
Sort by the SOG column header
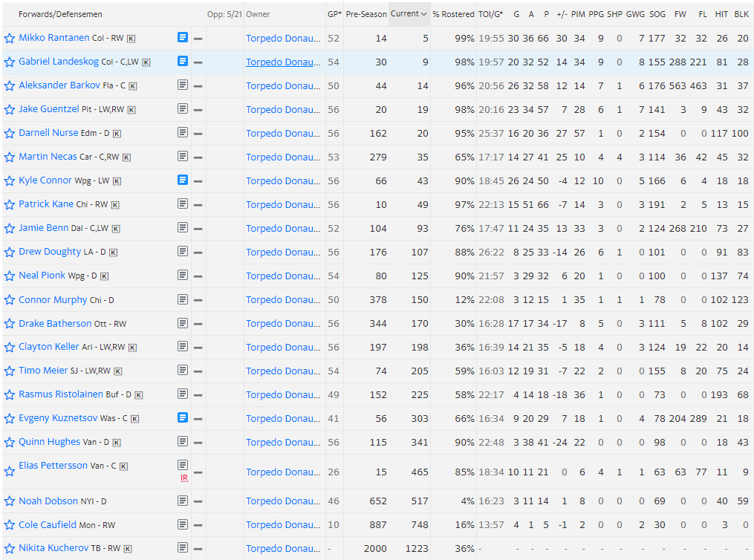[x=657, y=14]
